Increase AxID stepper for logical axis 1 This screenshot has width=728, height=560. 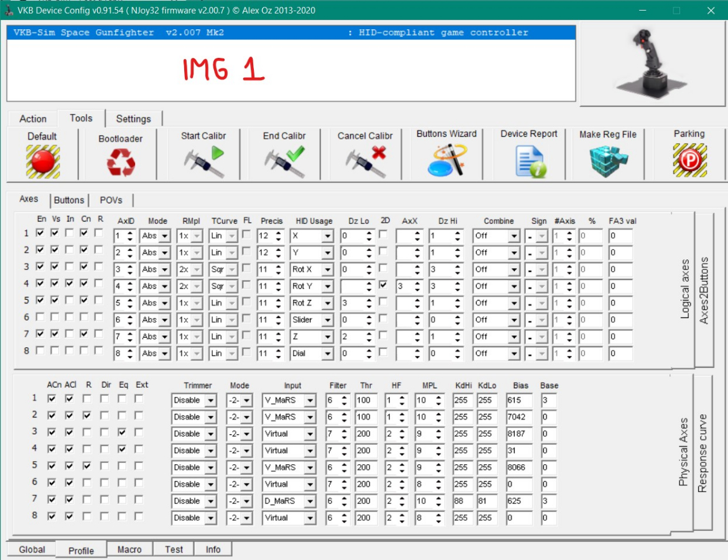coord(131,233)
